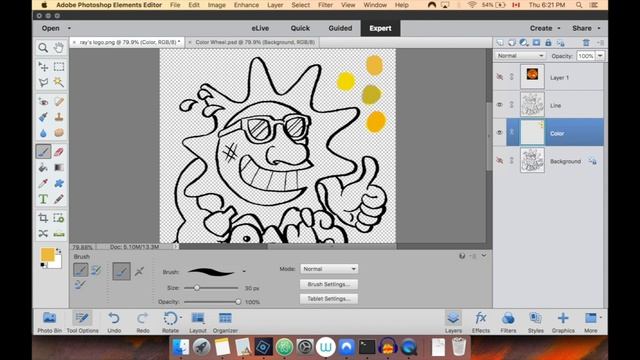Choose the Color Replacement brush variant
Screen dimensions: 640x360
(80, 284)
